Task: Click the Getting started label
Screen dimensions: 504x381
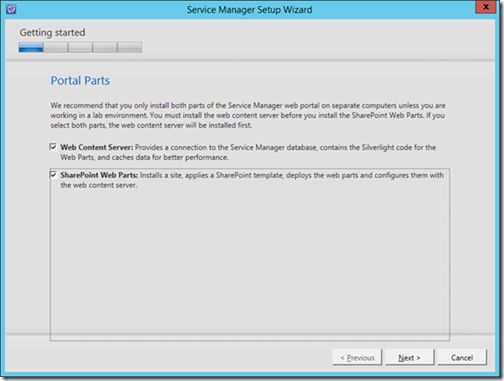Action: pyautogui.click(x=52, y=32)
